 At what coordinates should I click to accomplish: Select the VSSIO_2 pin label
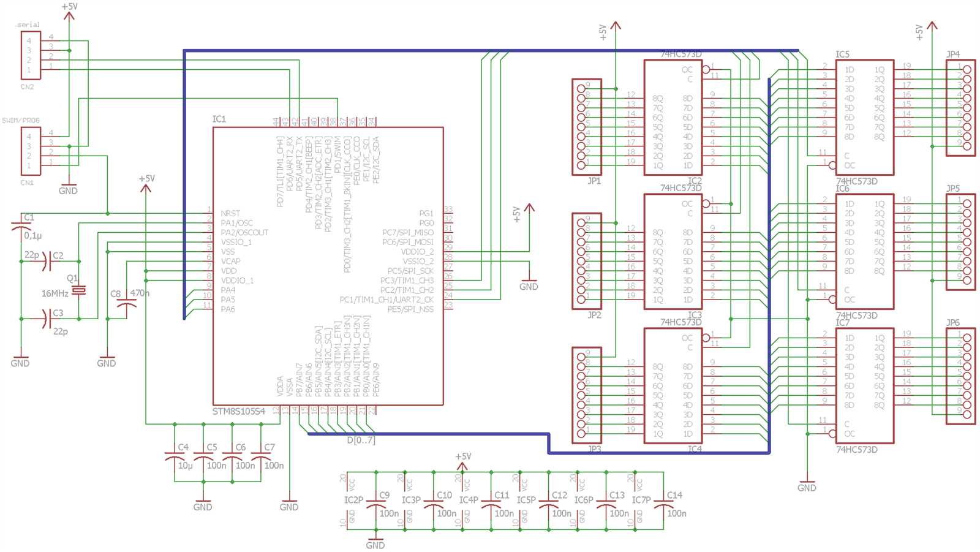[418, 261]
